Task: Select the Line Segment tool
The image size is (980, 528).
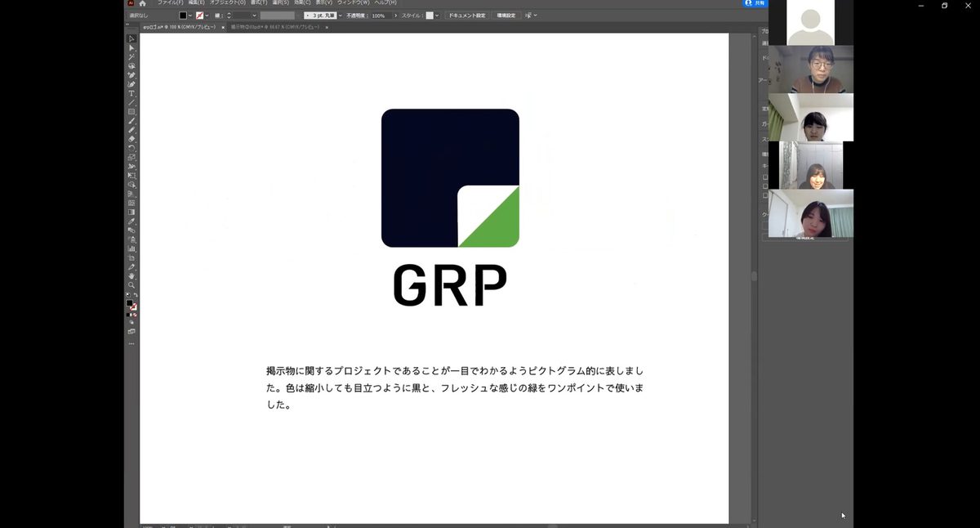Action: 131,102
